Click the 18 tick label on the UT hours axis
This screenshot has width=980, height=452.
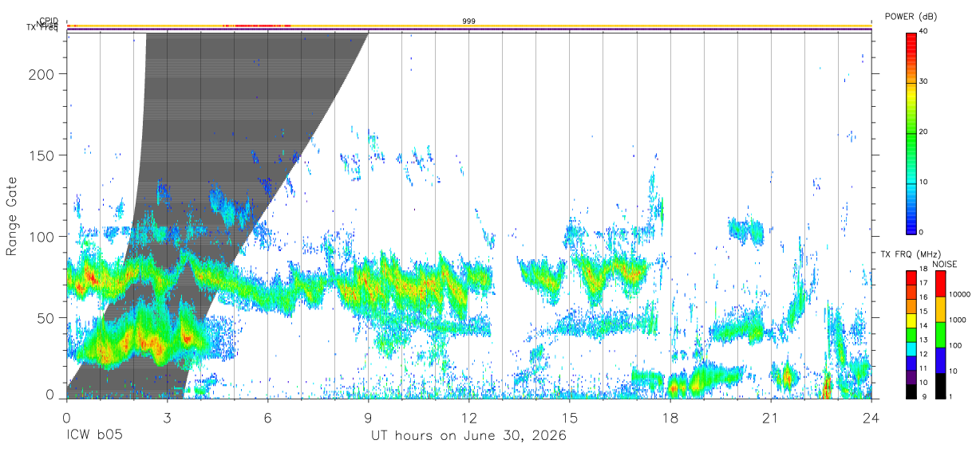click(x=670, y=418)
